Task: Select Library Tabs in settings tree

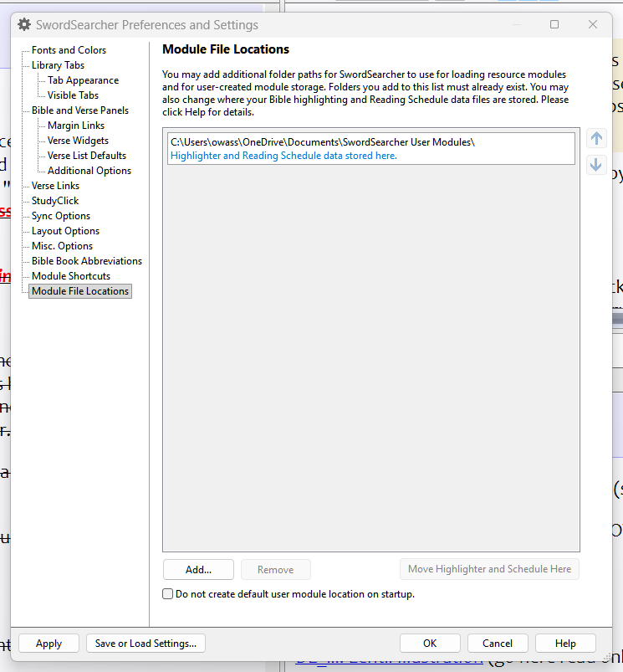Action: 58,65
